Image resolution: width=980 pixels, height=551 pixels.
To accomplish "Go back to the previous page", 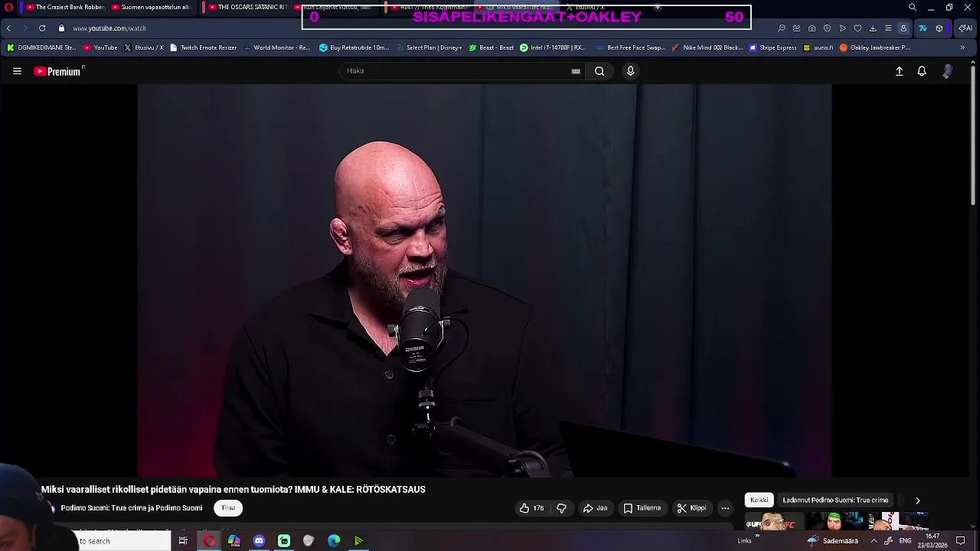I will [8, 28].
